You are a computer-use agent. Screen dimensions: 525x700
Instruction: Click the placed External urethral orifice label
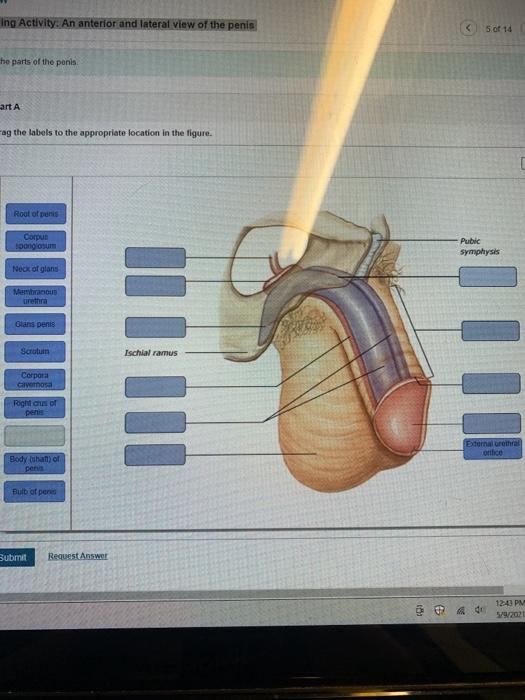click(492, 448)
